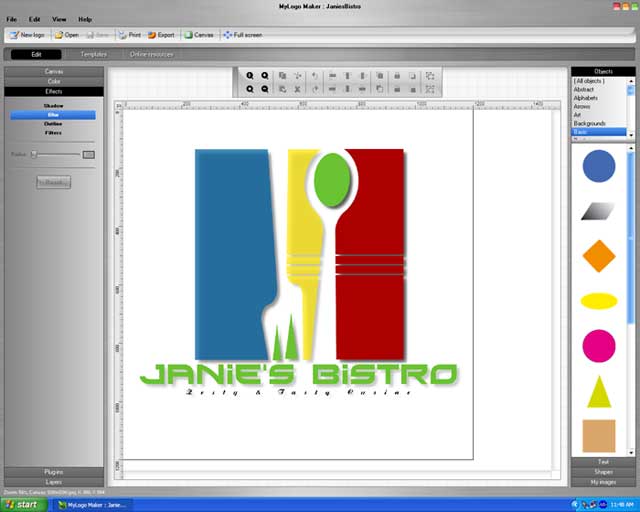Click the Print toolbar icon

tap(129, 34)
